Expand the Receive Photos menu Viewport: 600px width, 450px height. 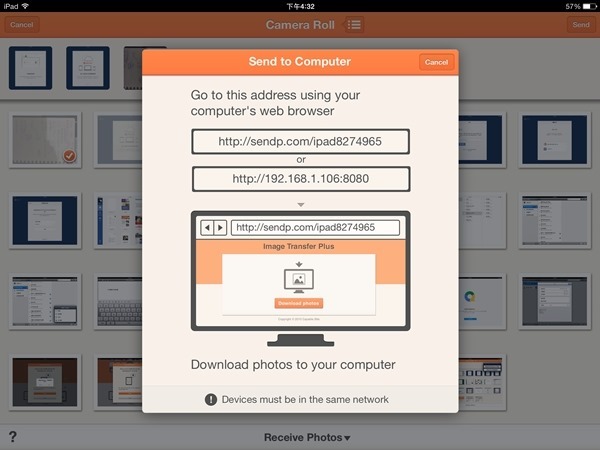click(307, 437)
